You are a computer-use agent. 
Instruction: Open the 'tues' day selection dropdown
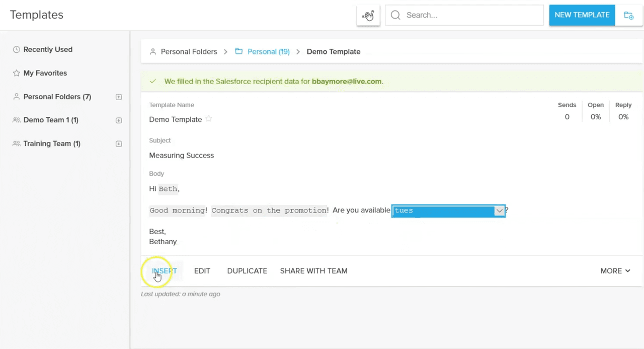pos(499,211)
